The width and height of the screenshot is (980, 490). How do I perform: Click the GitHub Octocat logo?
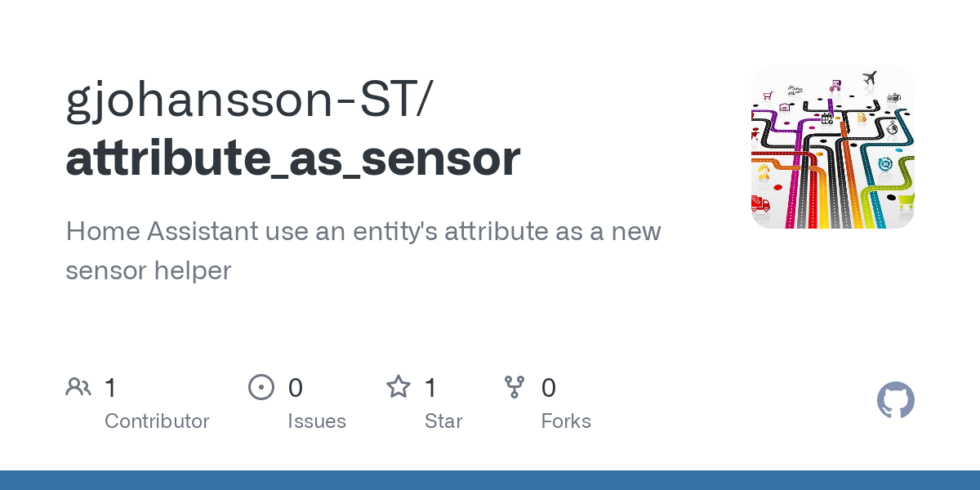click(x=896, y=401)
